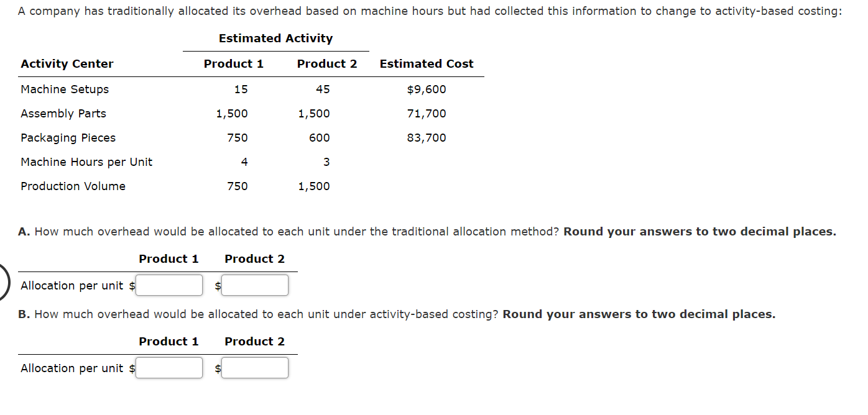
Task: Click the Product 2 allocation input under part B
Action: click(x=255, y=368)
